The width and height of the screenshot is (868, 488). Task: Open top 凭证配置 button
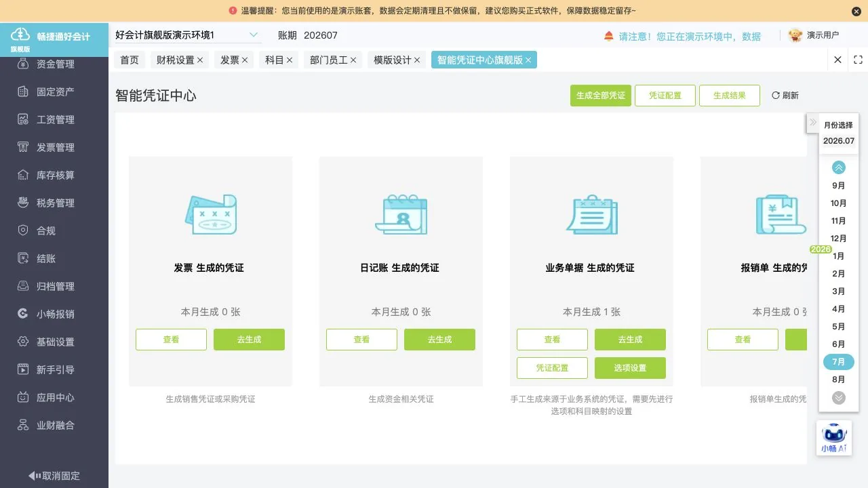click(x=665, y=96)
